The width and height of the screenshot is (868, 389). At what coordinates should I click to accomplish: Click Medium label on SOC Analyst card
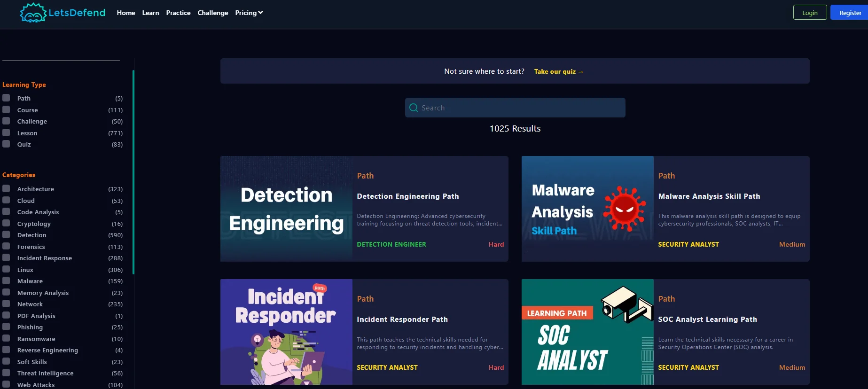tap(792, 367)
